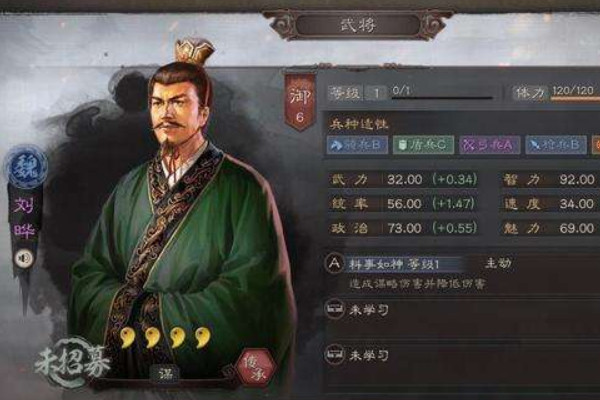Viewport: 600px width, 400px height.
Task: Select the purple archer A aptitude badge
Action: coord(489,145)
